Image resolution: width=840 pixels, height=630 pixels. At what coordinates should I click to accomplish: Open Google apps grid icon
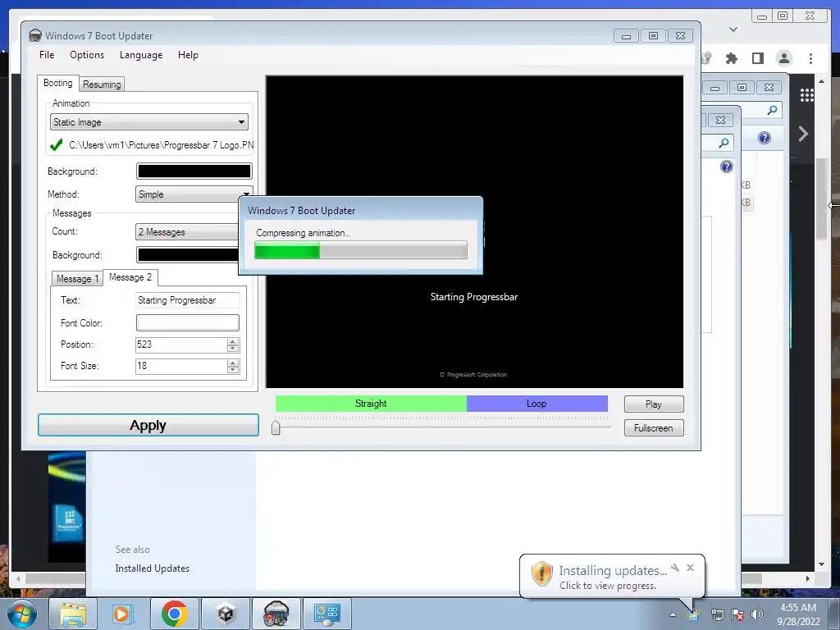pyautogui.click(x=807, y=95)
